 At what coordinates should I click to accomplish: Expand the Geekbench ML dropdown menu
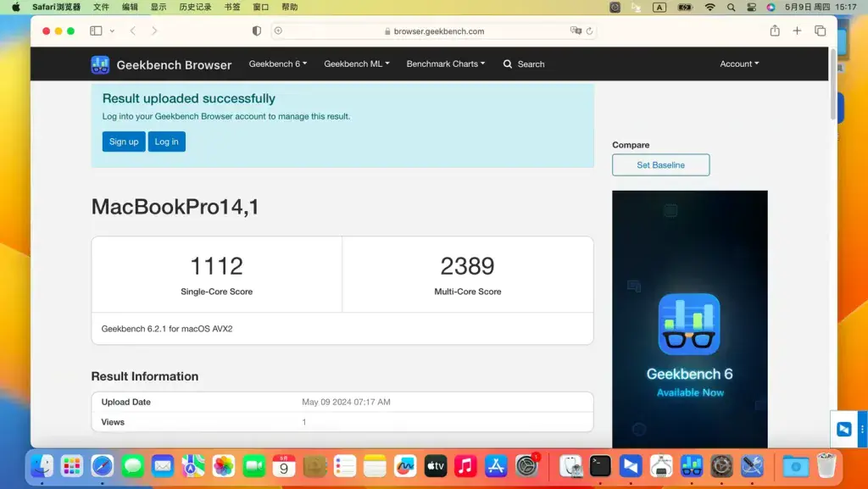357,64
